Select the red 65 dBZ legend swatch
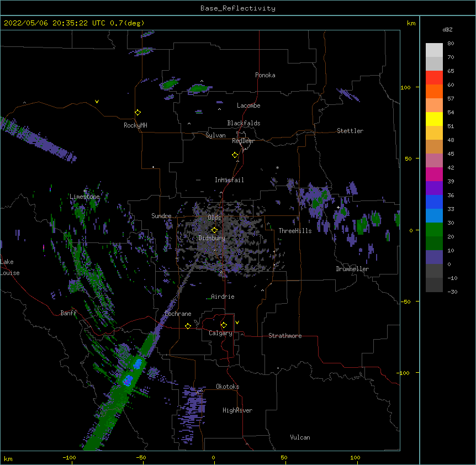The width and height of the screenshot is (476, 465). pyautogui.click(x=434, y=78)
